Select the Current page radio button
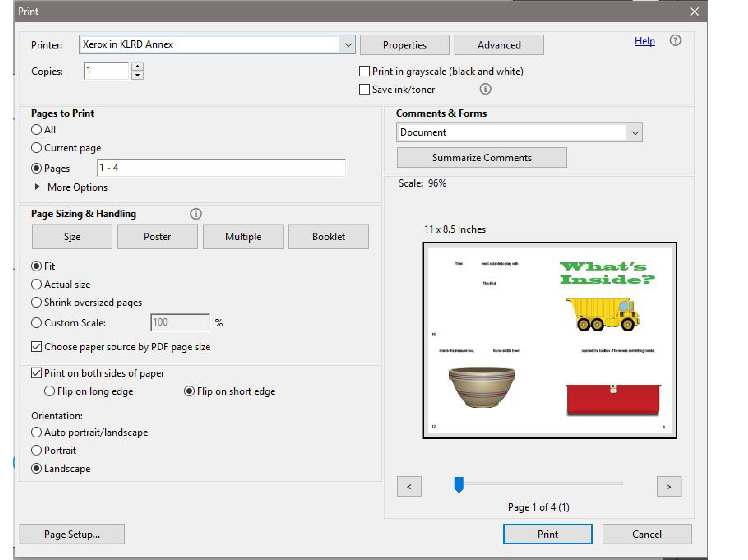 (x=36, y=148)
